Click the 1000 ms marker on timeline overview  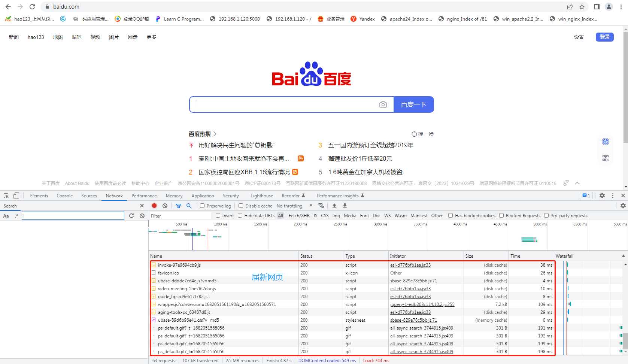220,224
